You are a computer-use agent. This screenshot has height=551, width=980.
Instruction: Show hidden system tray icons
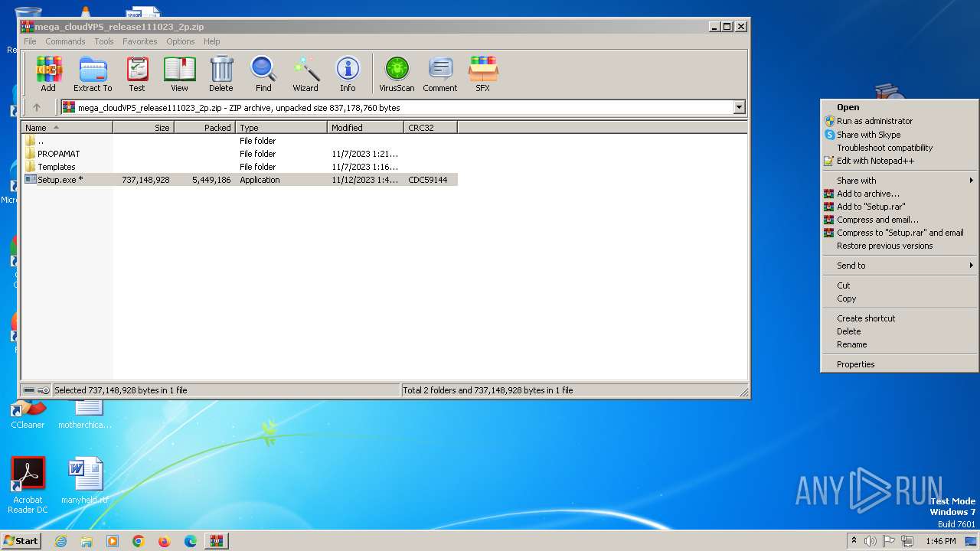854,541
